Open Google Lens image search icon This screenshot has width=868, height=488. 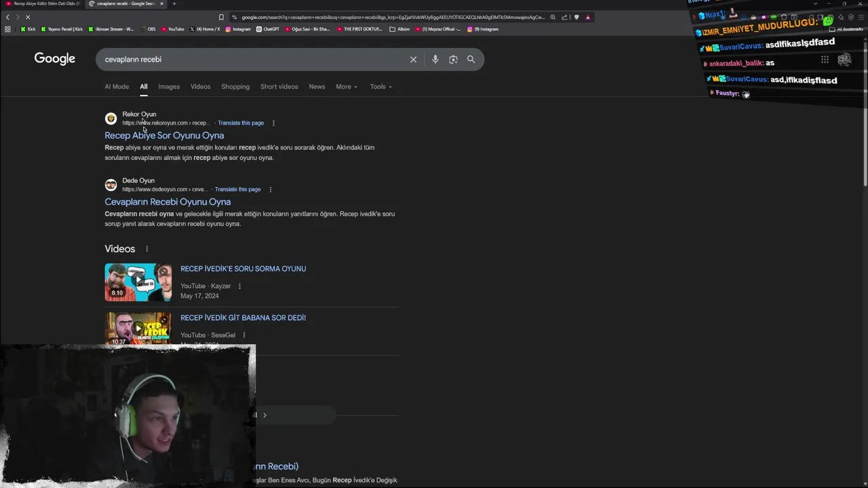[453, 60]
